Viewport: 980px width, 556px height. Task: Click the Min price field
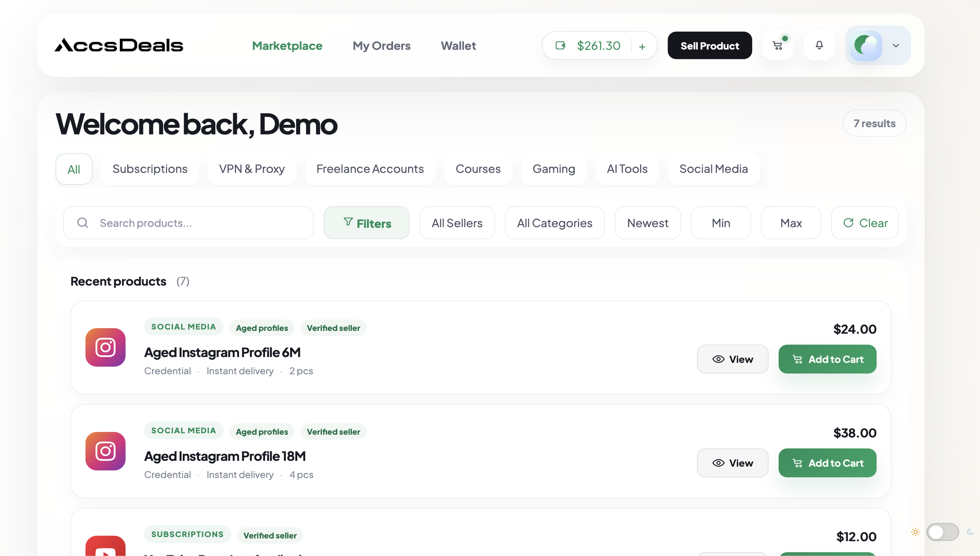[721, 222]
